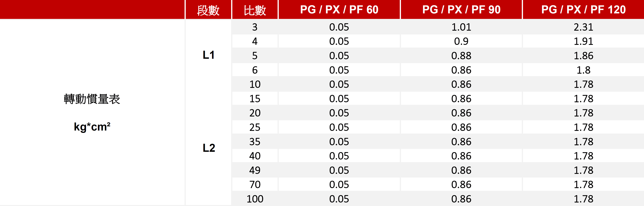This screenshot has width=644, height=206.
Task: Click ratio 49 cell
Action: click(255, 170)
